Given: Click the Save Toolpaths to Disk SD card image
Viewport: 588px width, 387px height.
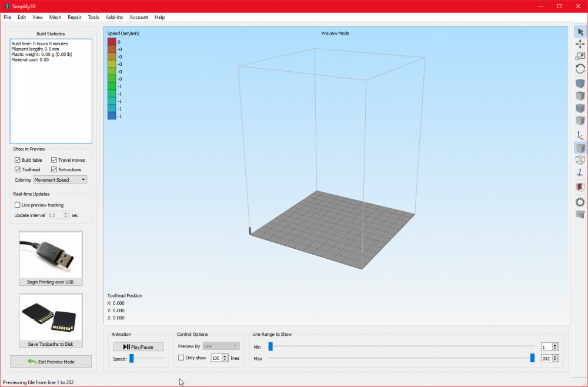Looking at the screenshot, I should coord(51,317).
